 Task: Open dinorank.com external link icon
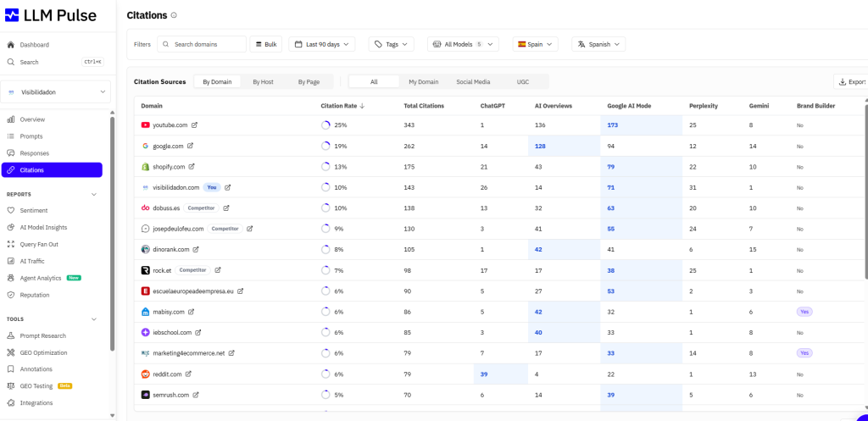tap(196, 250)
